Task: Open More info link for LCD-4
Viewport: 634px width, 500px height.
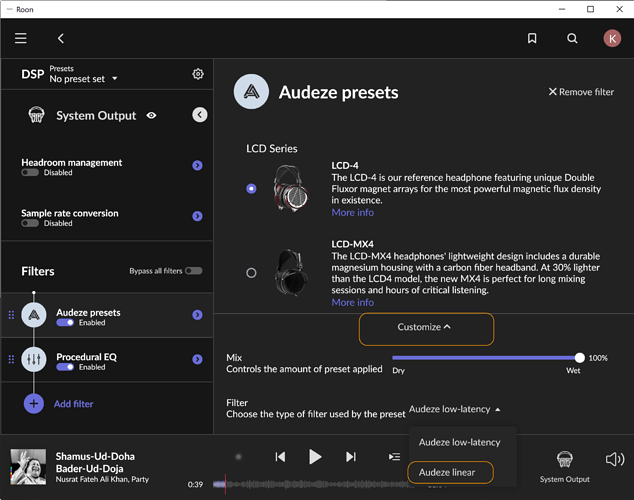Action: (x=353, y=213)
